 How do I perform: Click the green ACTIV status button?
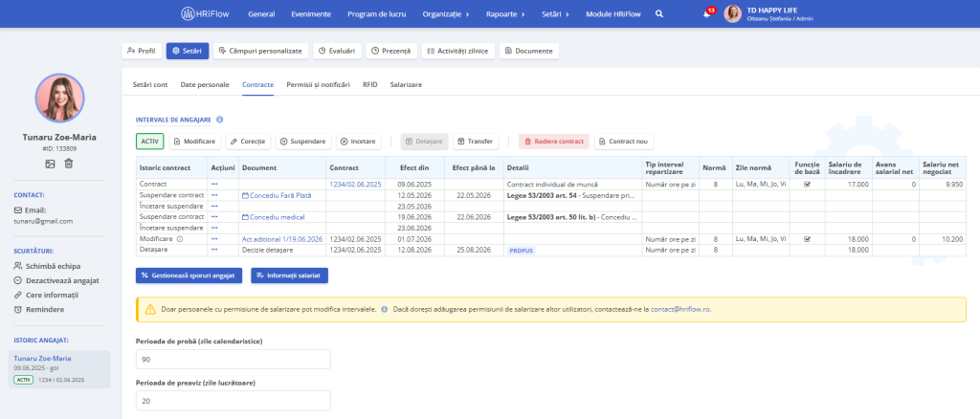(x=150, y=142)
